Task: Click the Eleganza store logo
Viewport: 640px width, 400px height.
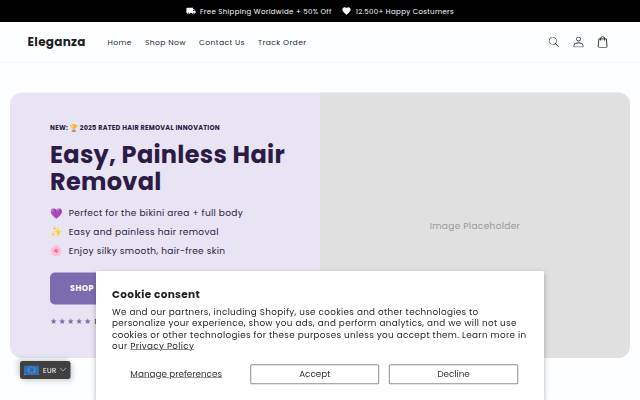Action: 56,42
